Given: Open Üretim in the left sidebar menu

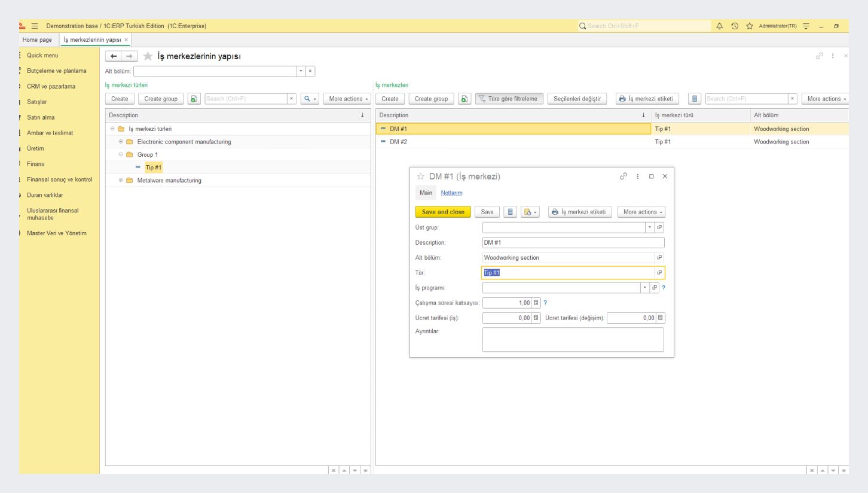Looking at the screenshot, I should (x=36, y=148).
